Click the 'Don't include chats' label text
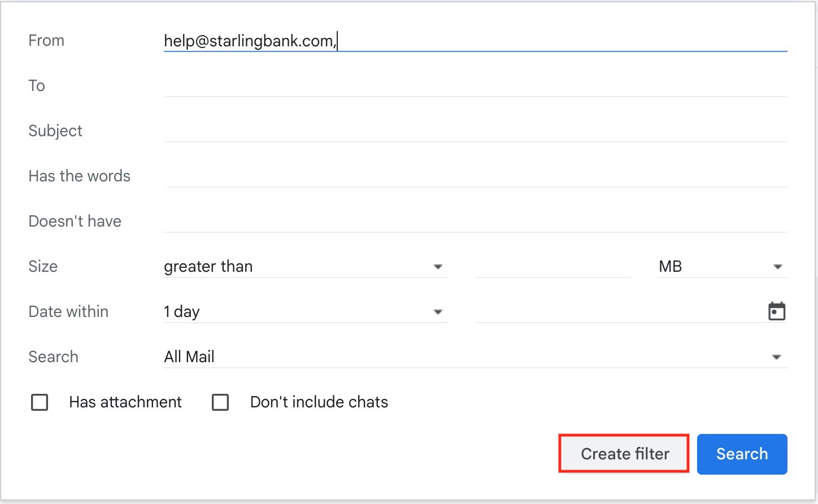818x504 pixels. (x=319, y=402)
